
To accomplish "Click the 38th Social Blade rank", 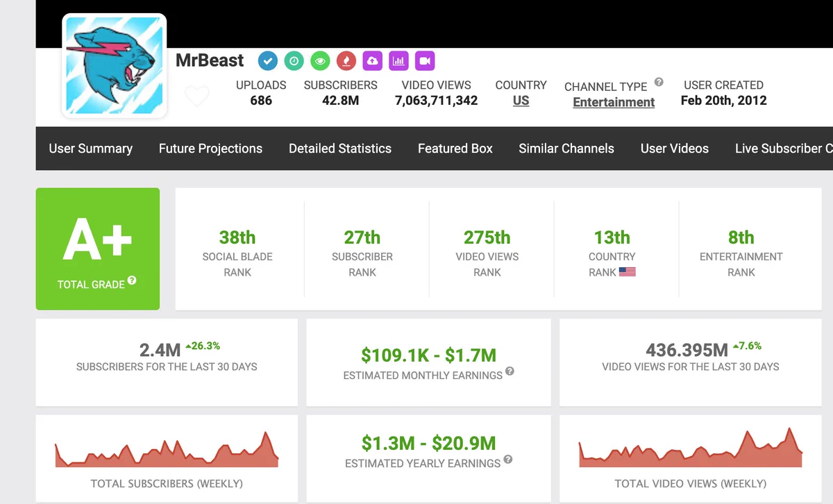I will pos(237,237).
